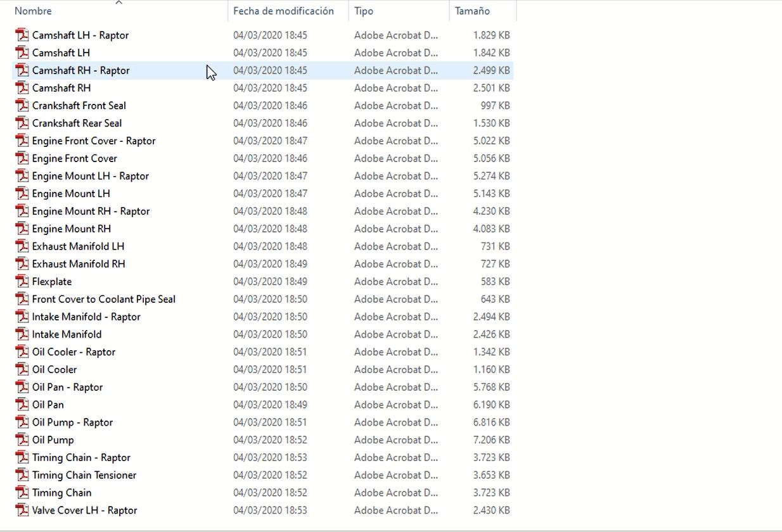Select the Flexplate PDF icon
This screenshot has height=532, width=782.
point(22,281)
